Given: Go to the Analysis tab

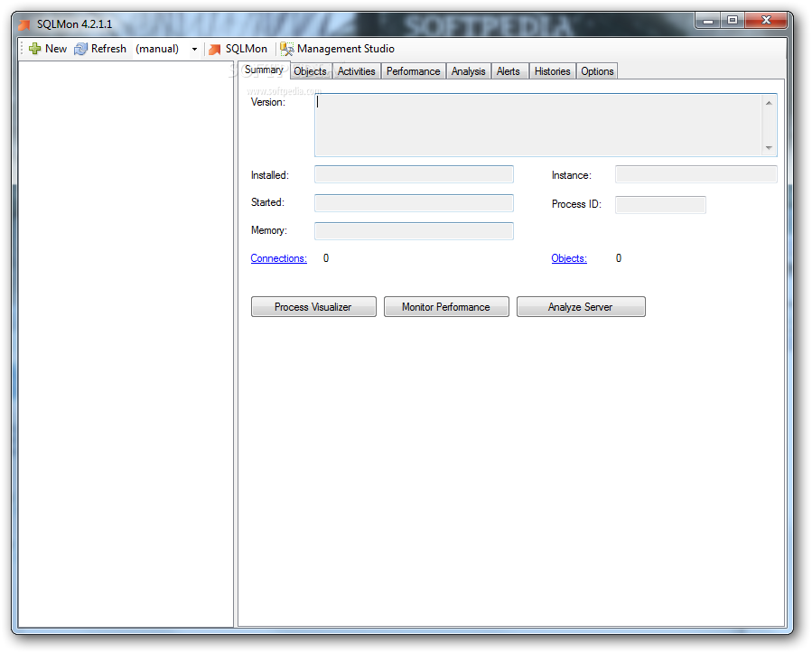Looking at the screenshot, I should coord(468,71).
